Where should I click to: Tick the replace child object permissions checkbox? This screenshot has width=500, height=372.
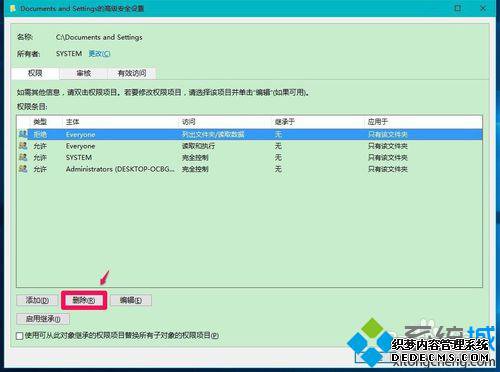tap(20, 336)
